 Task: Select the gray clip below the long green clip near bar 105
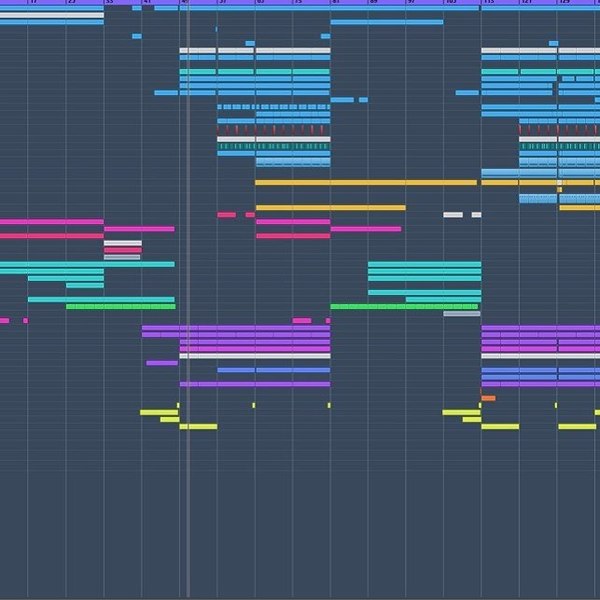pyautogui.click(x=462, y=314)
